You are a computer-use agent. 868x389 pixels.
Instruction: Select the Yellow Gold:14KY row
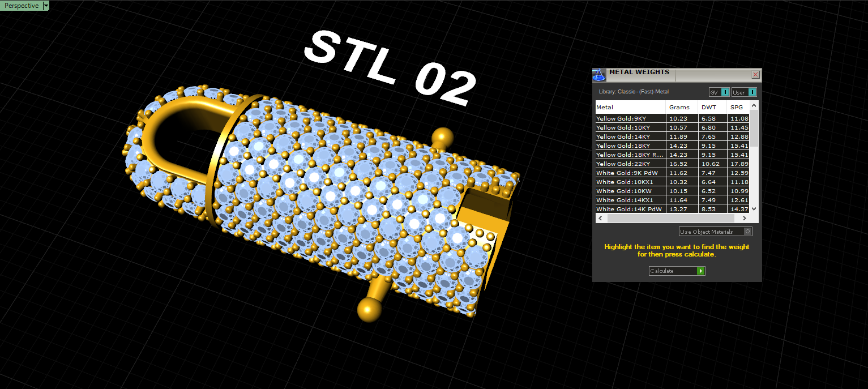click(x=672, y=136)
